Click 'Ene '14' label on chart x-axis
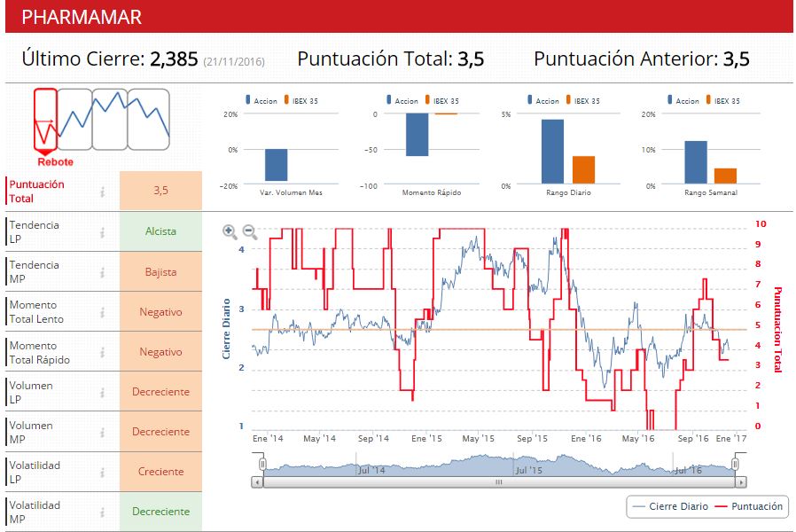 click(268, 439)
